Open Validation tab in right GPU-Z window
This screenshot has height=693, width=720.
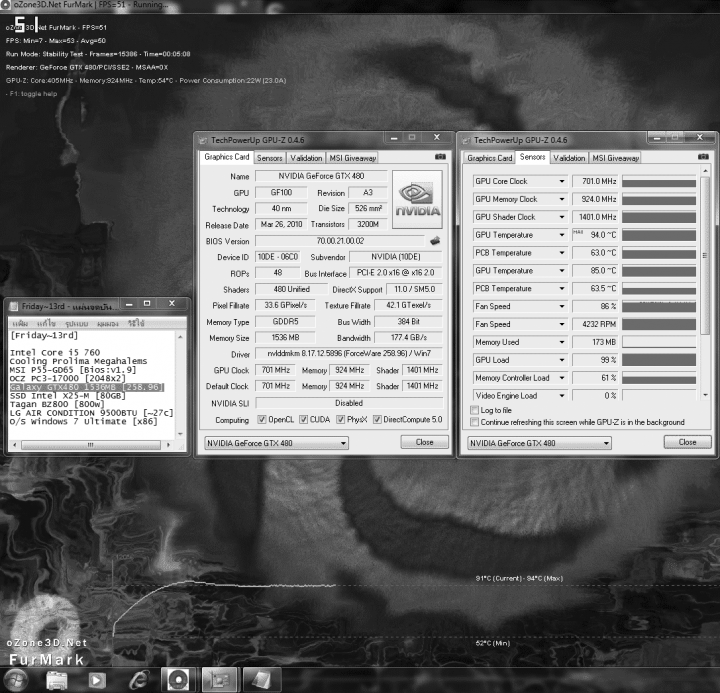coord(569,158)
